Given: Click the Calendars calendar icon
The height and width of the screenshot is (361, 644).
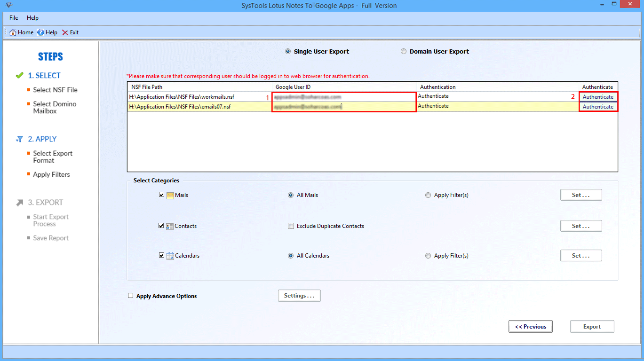Looking at the screenshot, I should point(170,256).
